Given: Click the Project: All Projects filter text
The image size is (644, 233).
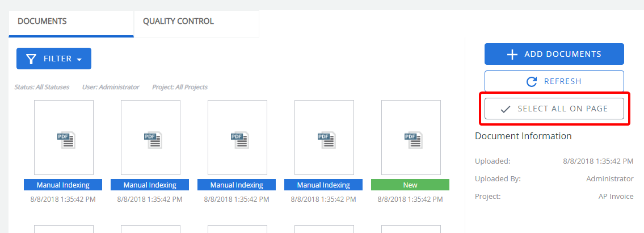Looking at the screenshot, I should pos(180,88).
